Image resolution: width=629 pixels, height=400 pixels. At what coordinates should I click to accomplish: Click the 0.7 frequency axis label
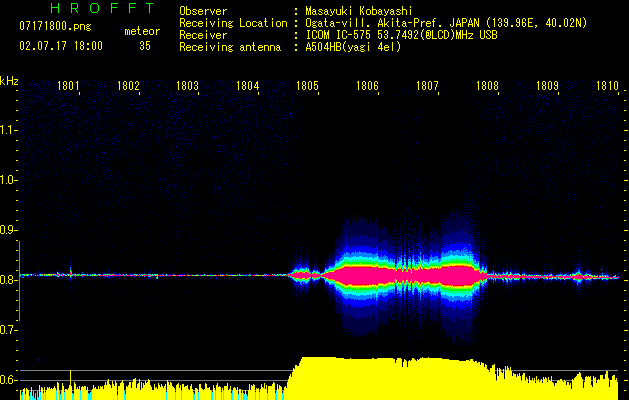pyautogui.click(x=8, y=330)
